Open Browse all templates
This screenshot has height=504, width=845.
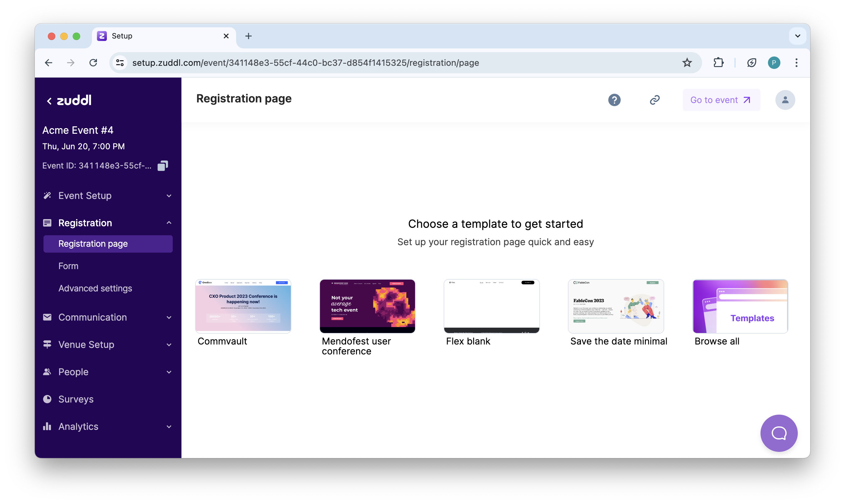[740, 306]
